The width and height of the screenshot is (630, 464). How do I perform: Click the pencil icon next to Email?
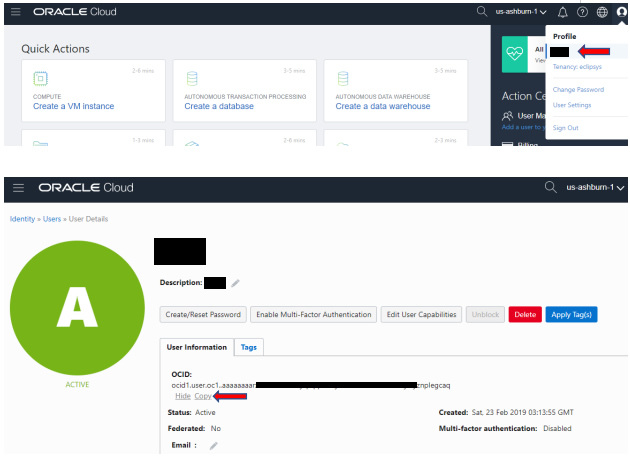point(213,445)
